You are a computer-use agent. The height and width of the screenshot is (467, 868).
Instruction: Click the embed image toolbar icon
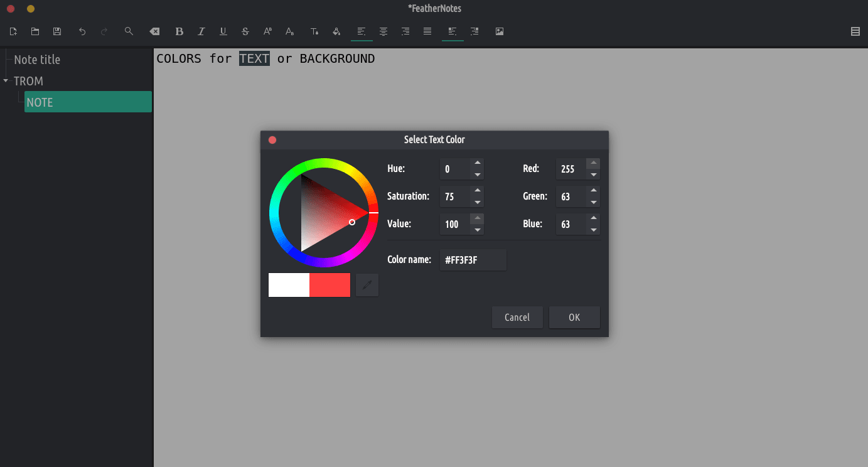[500, 31]
